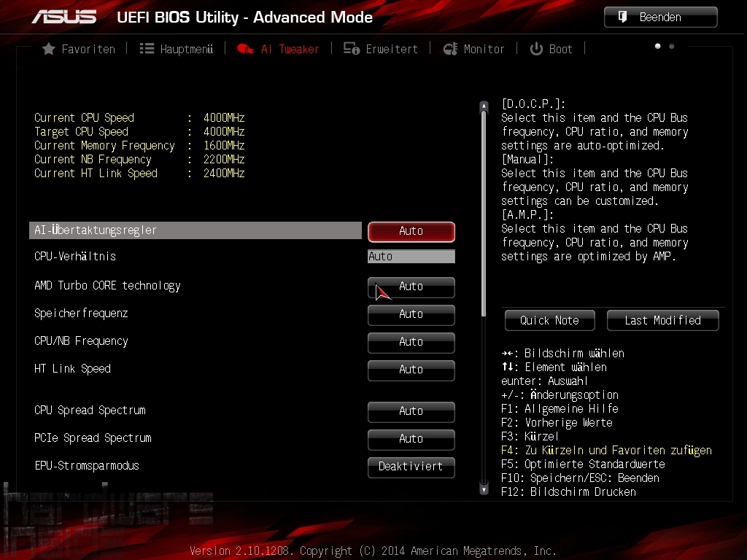Click the Boot power icon
The width and height of the screenshot is (747, 560).
536,49
